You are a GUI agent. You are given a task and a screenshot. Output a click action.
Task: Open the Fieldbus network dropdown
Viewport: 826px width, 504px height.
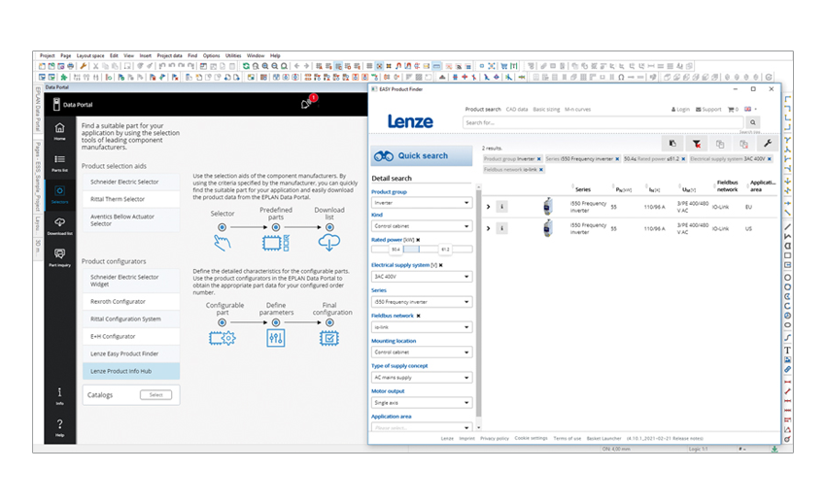coord(422,327)
